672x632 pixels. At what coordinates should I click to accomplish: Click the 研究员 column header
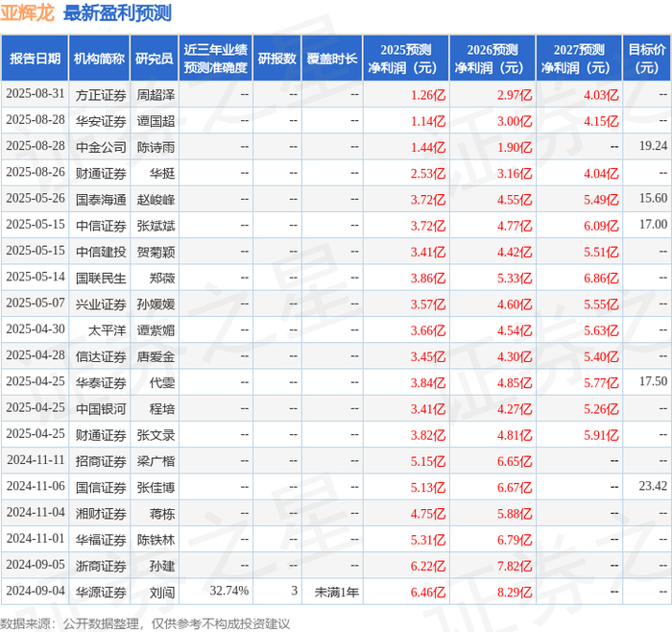click(155, 59)
